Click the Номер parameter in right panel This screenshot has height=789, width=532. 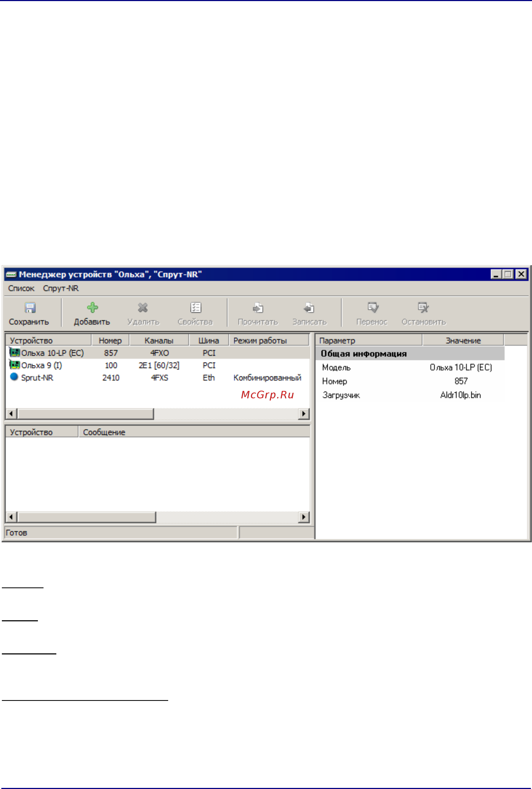(334, 382)
